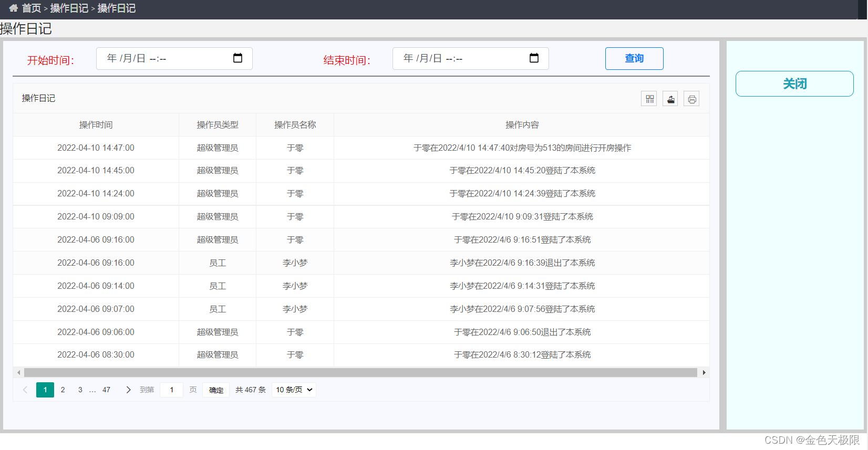Select the 2022-04-06 08:30:00 time cell
The height and width of the screenshot is (450, 868).
tap(96, 355)
